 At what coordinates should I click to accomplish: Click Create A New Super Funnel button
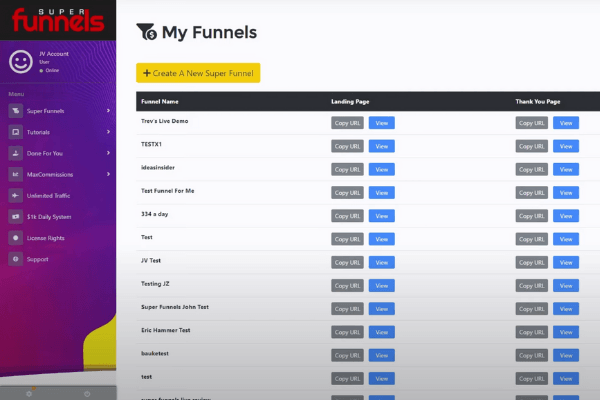point(198,73)
